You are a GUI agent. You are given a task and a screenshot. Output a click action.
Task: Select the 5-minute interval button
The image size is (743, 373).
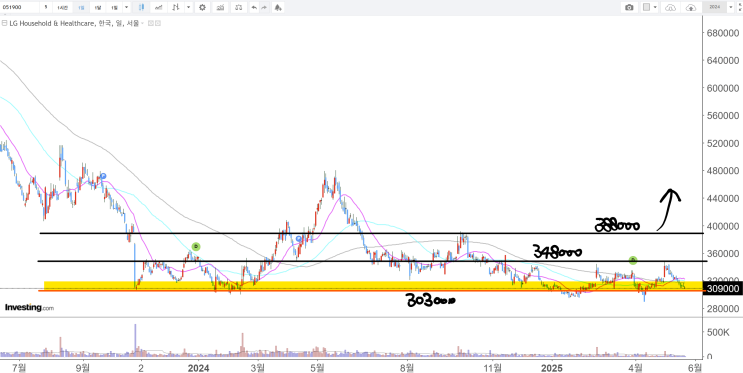(46, 7)
